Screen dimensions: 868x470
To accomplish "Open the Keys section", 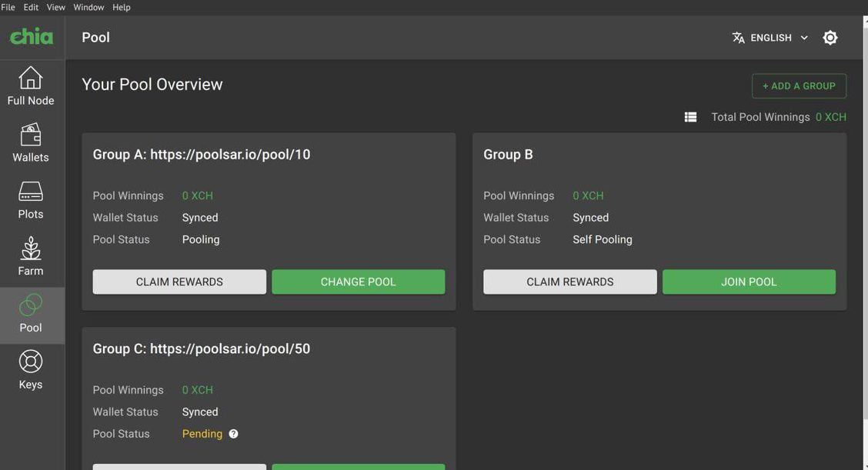I will click(31, 370).
